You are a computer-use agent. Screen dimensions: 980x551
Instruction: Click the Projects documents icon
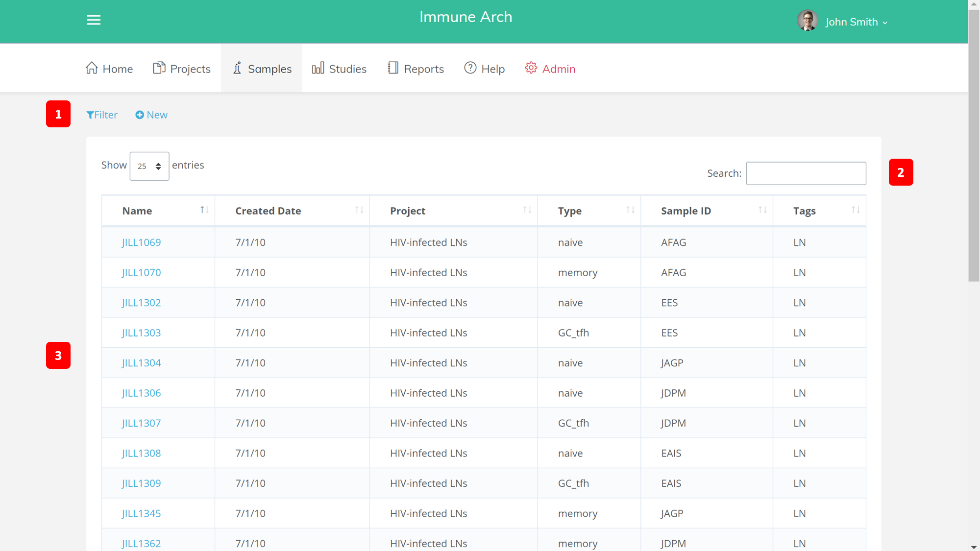[x=159, y=68]
